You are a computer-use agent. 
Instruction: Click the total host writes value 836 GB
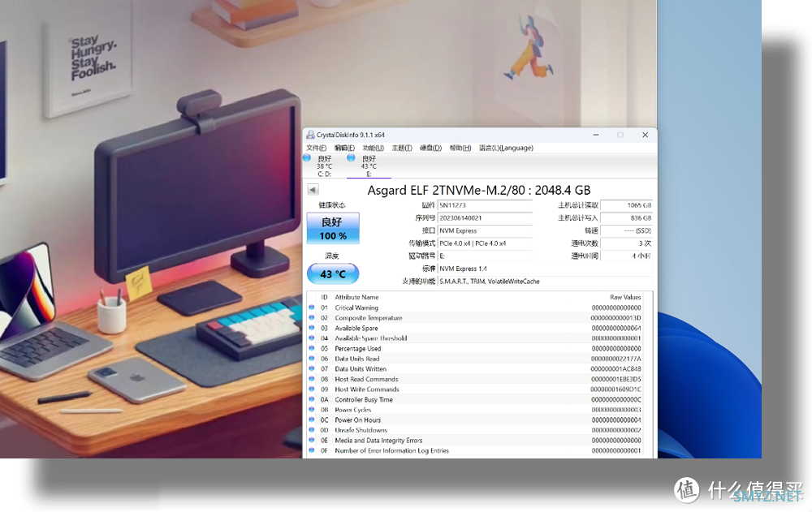click(x=626, y=218)
